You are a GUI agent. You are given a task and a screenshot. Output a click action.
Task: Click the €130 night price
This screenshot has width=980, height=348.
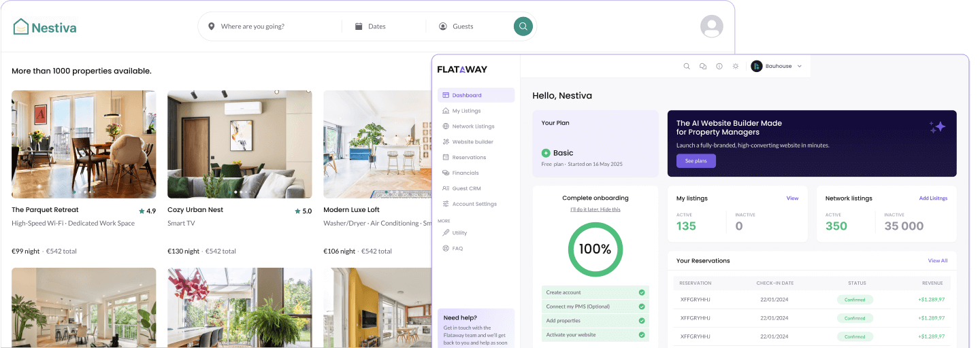click(x=184, y=251)
